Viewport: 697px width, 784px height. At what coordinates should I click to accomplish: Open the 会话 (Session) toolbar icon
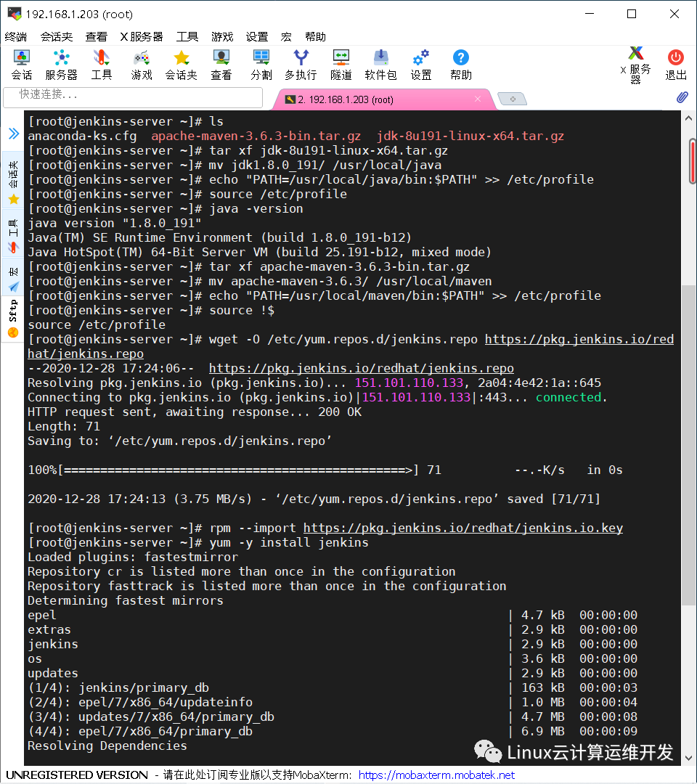point(22,65)
